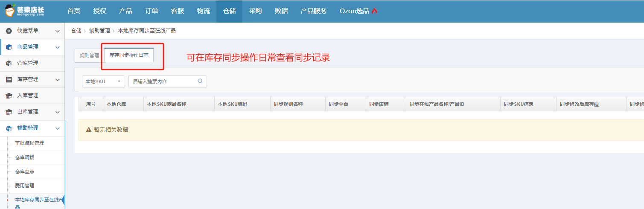Image resolution: width=644 pixels, height=209 pixels.
Task: Click the 库存管理 list icon
Action: click(9, 79)
